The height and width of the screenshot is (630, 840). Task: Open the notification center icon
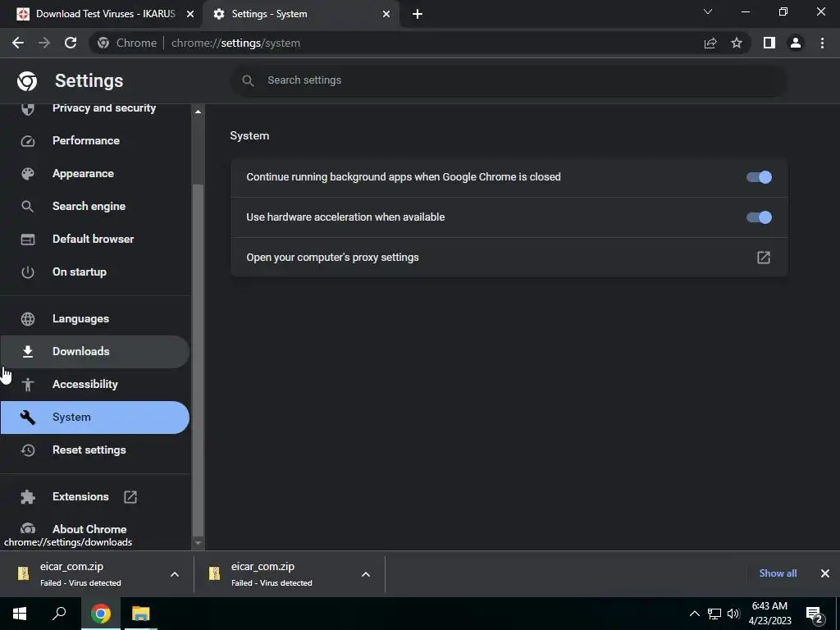[x=815, y=614]
